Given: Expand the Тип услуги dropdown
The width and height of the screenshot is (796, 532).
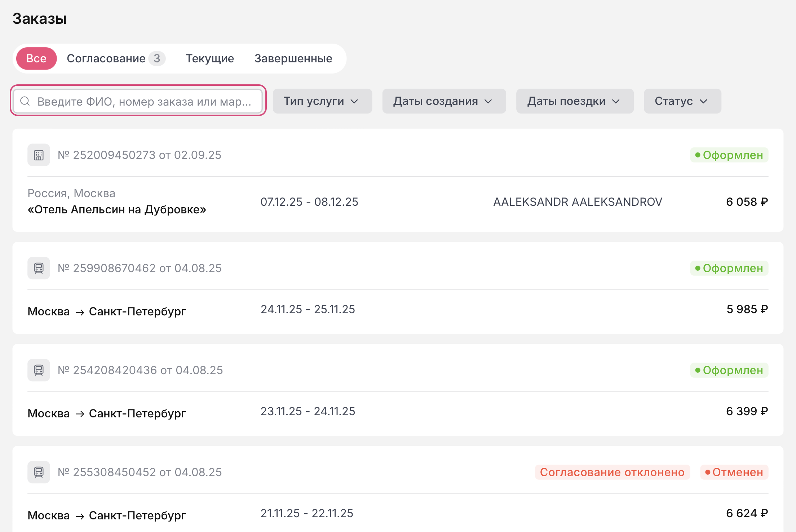Looking at the screenshot, I should pos(322,101).
